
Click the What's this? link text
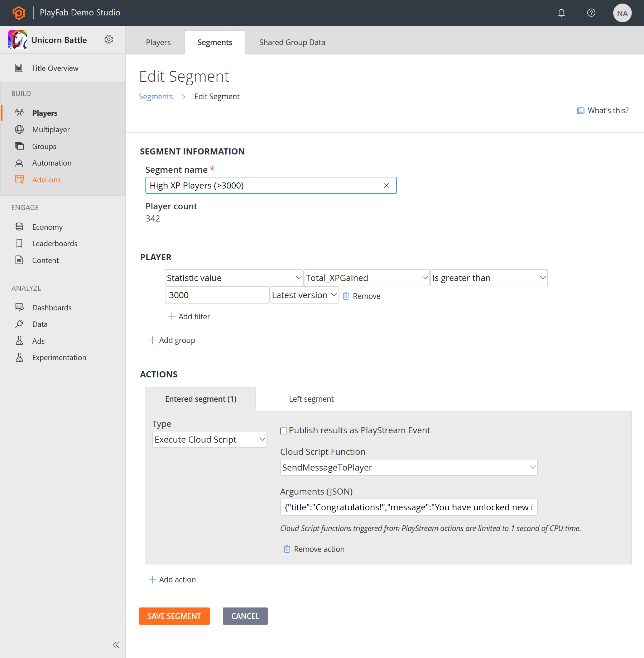tap(608, 110)
